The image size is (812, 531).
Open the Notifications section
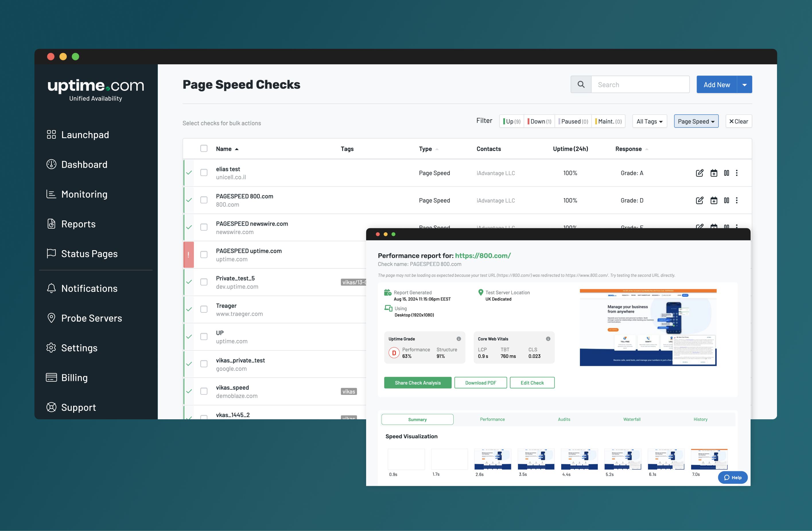[x=89, y=288]
